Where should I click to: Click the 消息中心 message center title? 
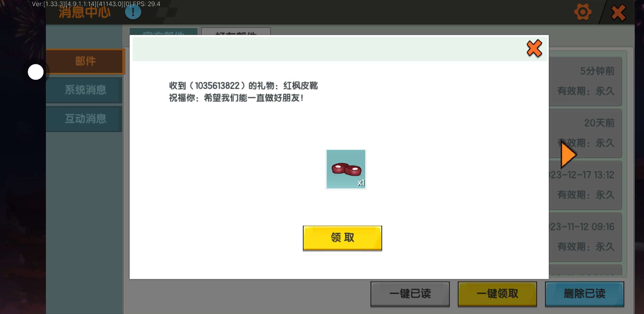pos(84,13)
